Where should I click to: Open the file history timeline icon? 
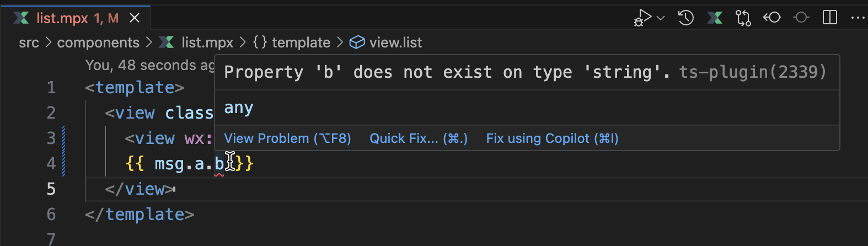(686, 18)
